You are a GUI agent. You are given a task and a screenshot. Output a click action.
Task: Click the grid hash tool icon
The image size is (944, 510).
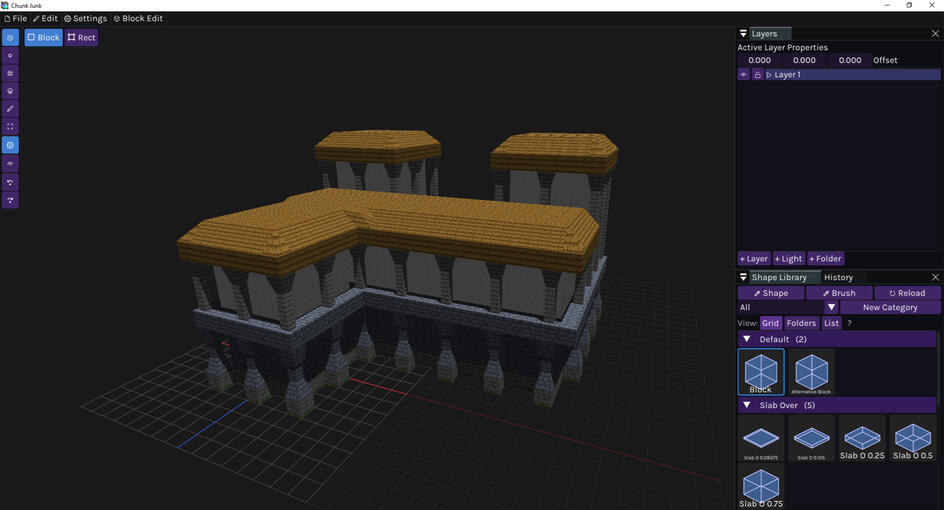point(10,73)
